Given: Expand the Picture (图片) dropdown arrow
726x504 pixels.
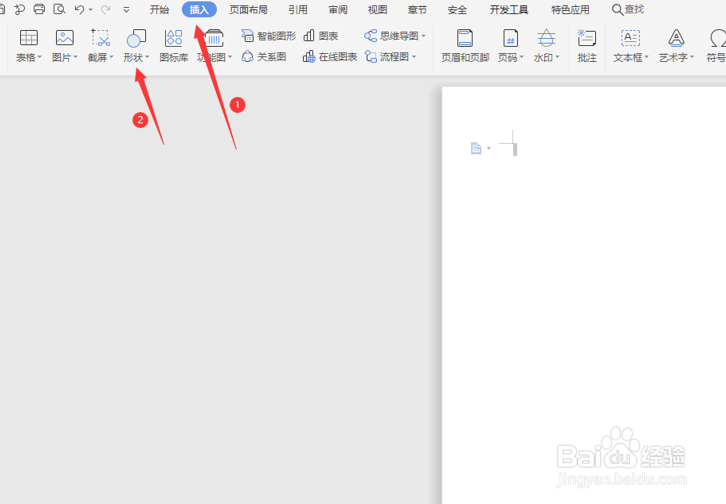Looking at the screenshot, I should [75, 57].
